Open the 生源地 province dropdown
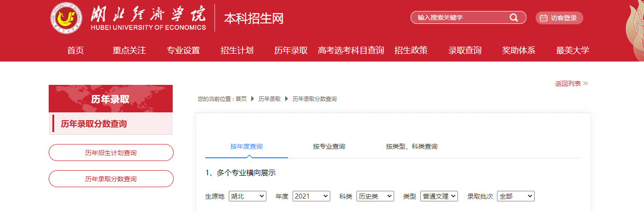This screenshot has width=644, height=211. click(x=247, y=196)
